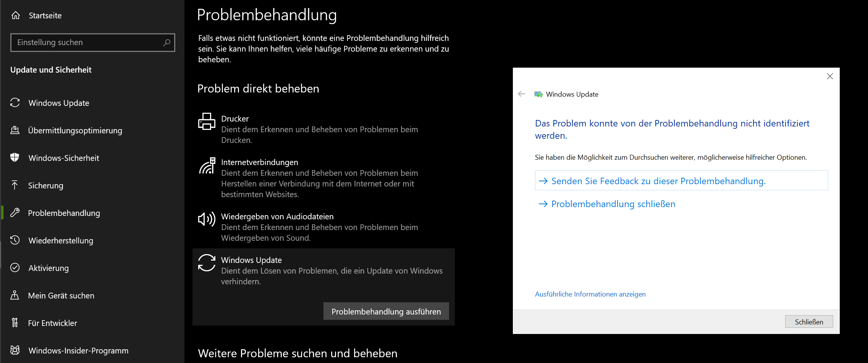The height and width of the screenshot is (363, 868).
Task: Click the Internetverbindungen wifi icon
Action: tap(207, 165)
